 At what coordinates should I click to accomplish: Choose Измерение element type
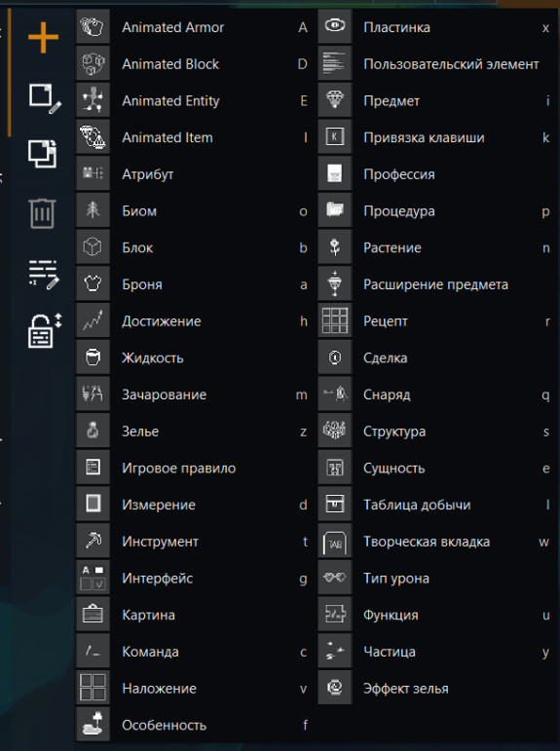coord(194,505)
